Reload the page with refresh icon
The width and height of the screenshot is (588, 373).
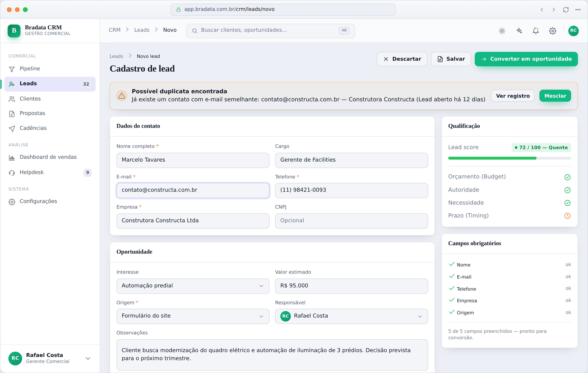pyautogui.click(x=566, y=9)
